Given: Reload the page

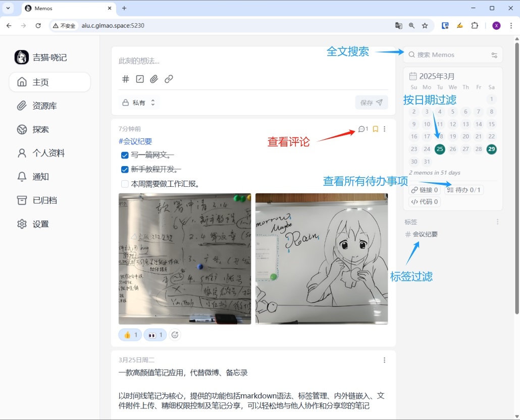Looking at the screenshot, I should [38, 26].
